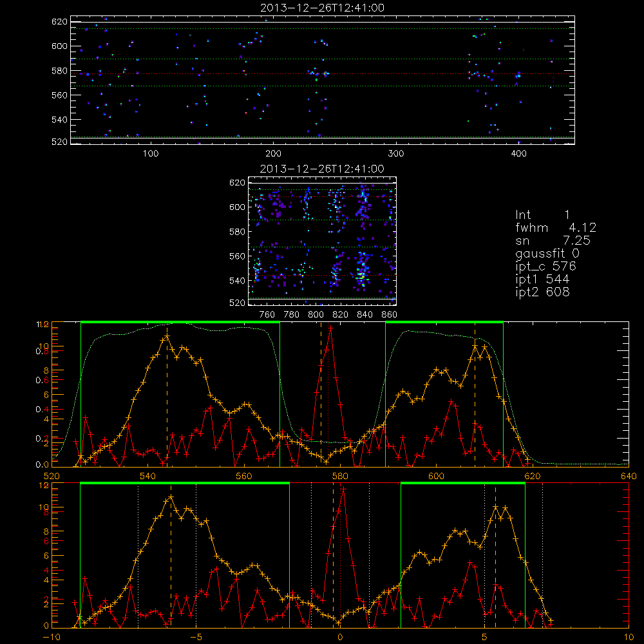
Task: Click the 'ipt1 544' line
Action: point(542,279)
